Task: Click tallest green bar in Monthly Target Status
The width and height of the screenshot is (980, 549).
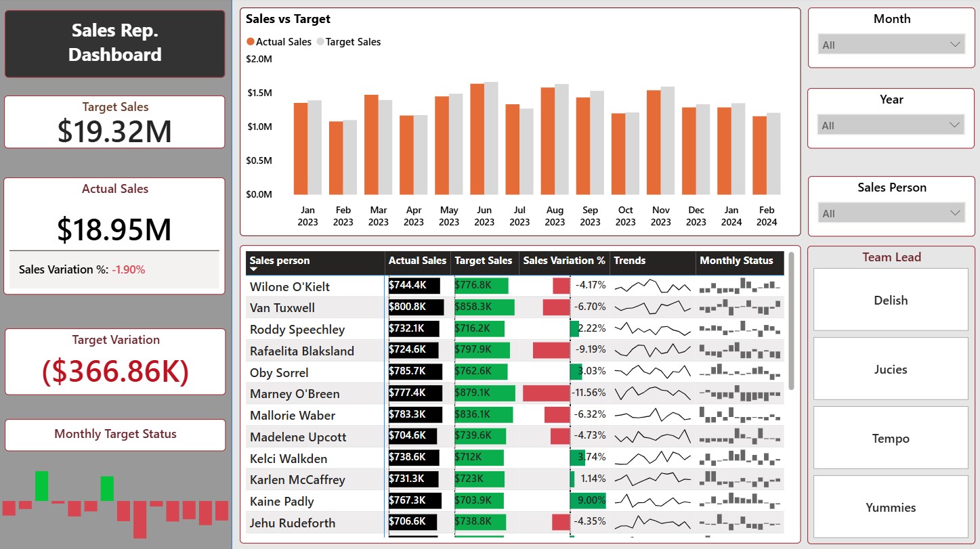Action: pos(42,486)
